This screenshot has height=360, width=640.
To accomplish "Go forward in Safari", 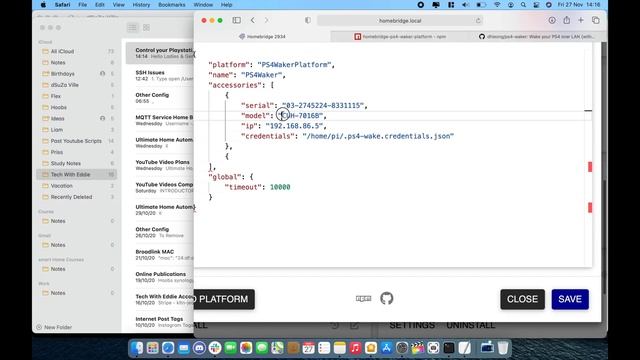I will click(267, 20).
